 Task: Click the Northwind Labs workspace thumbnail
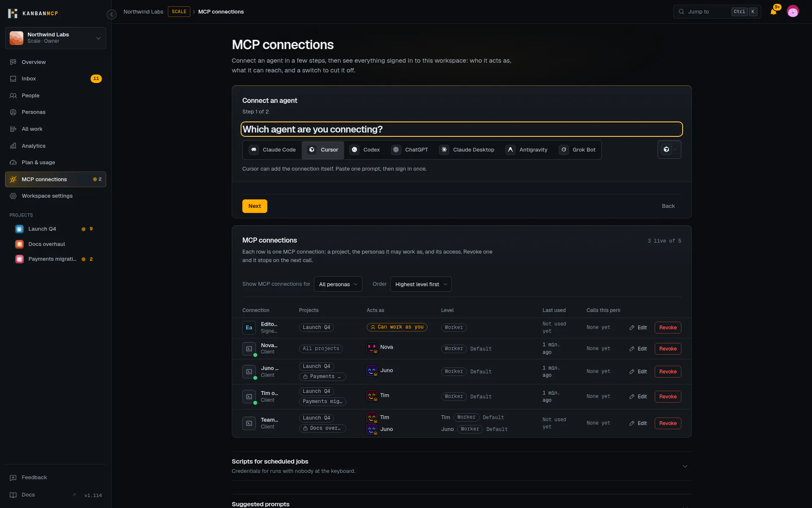pos(16,38)
